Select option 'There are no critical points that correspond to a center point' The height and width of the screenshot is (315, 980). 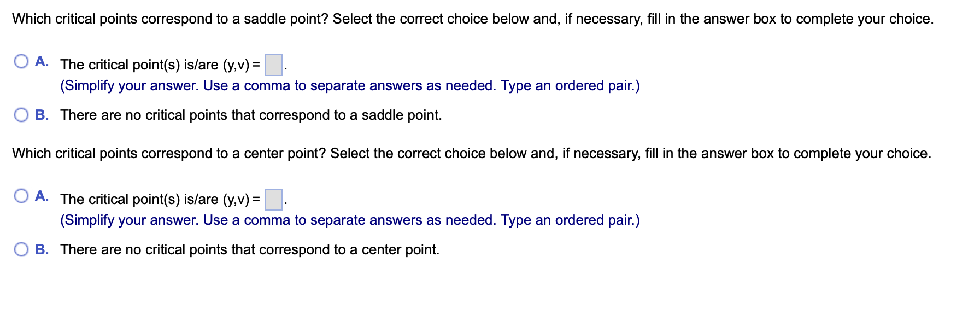click(x=250, y=249)
